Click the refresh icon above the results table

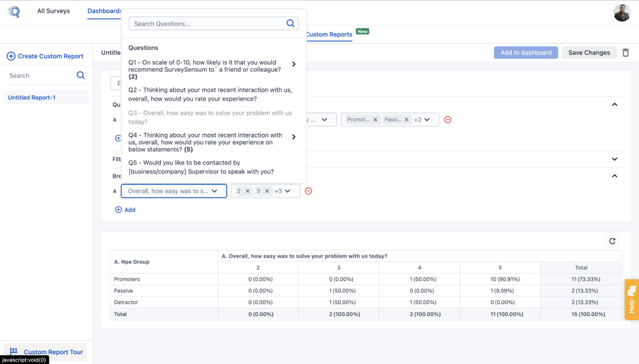point(612,241)
